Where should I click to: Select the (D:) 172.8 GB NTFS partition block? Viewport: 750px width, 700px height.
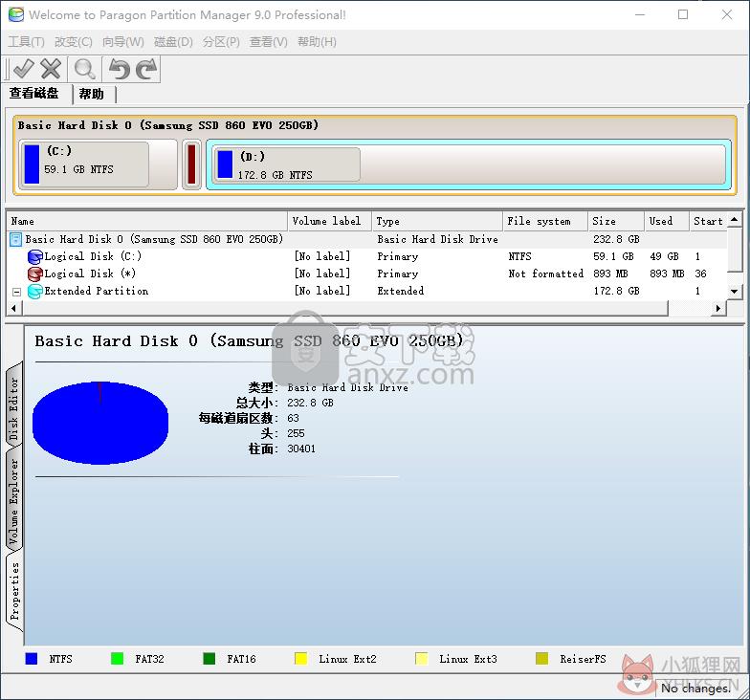tap(469, 164)
